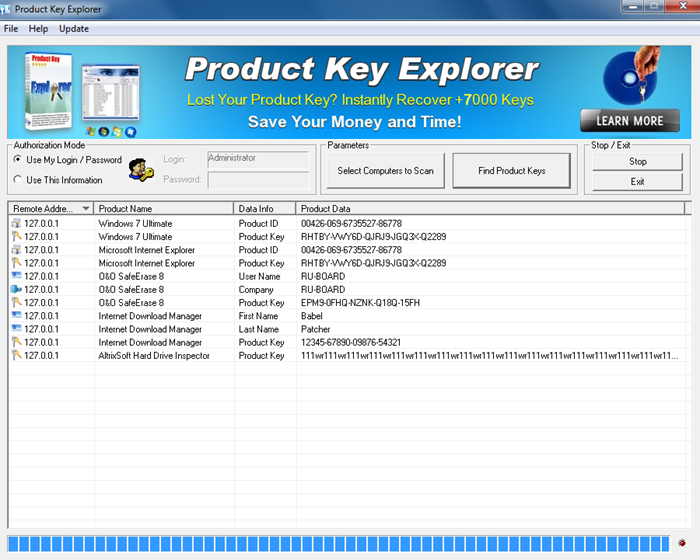This screenshot has height=560, width=700.
Task: Click the RU-BOARD value in the Company row
Action: (323, 289)
